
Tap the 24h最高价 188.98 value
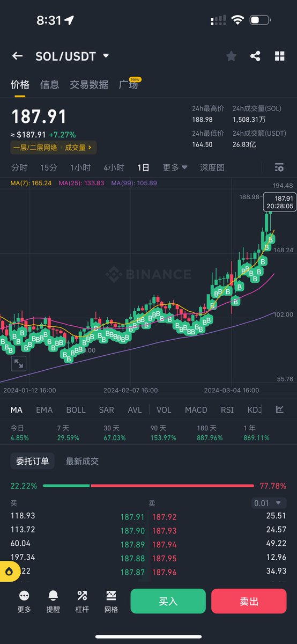(203, 120)
